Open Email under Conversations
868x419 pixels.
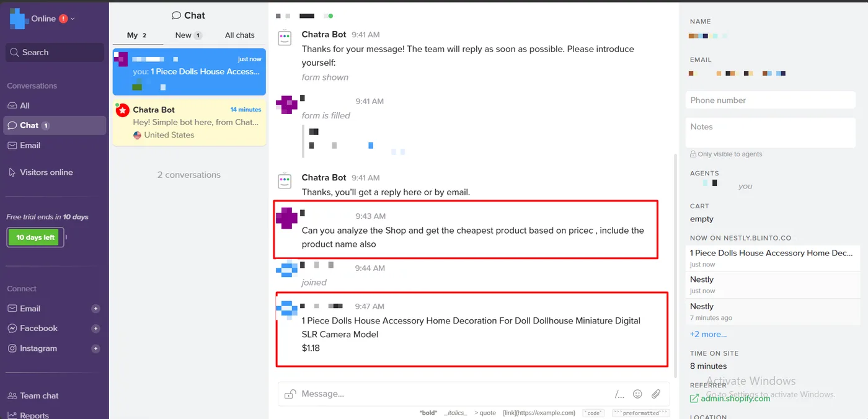tap(55, 145)
